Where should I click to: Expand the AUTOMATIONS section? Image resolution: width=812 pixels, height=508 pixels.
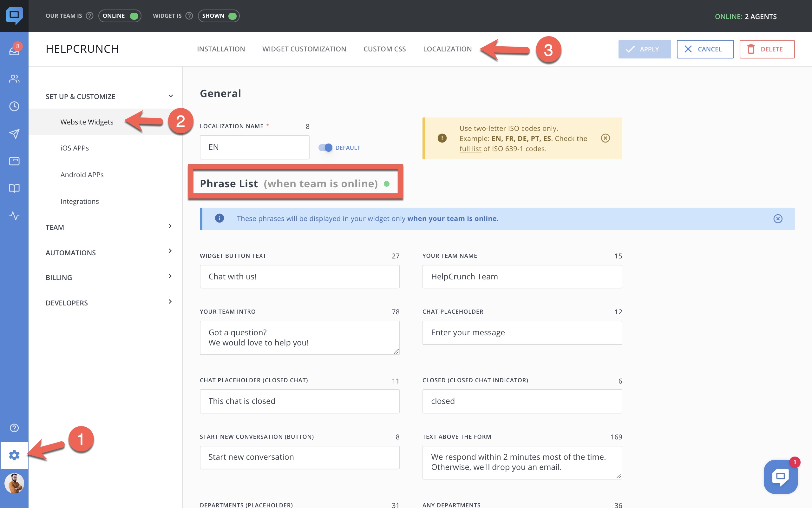(170, 251)
